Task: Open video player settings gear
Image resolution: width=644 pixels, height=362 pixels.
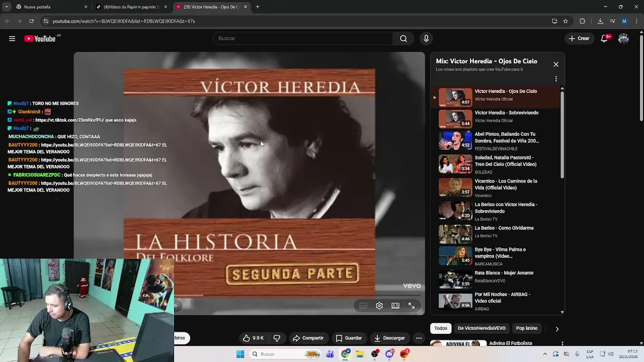Action: [379, 306]
